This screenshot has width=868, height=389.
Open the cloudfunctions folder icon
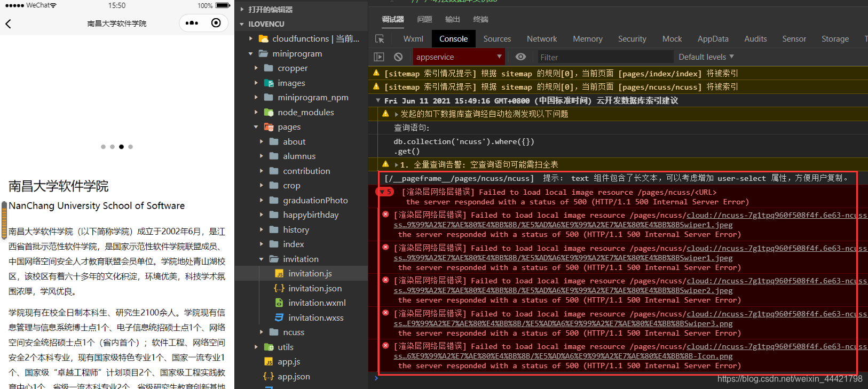[263, 39]
